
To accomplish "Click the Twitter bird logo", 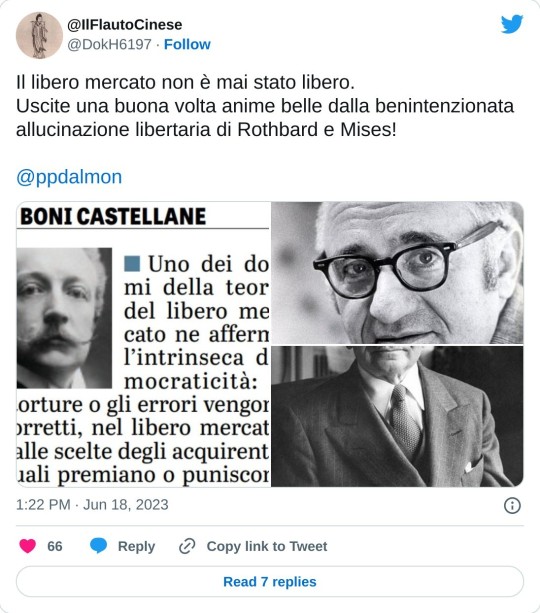I will click(x=512, y=24).
